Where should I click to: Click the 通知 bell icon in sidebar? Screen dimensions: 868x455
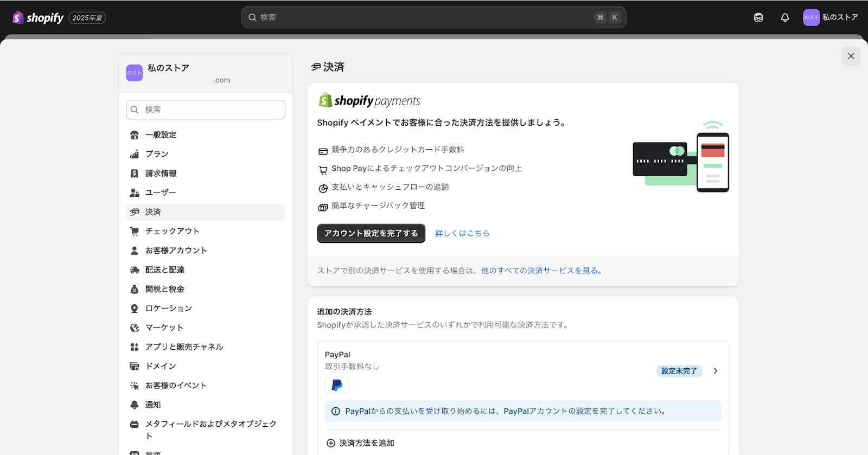point(135,405)
